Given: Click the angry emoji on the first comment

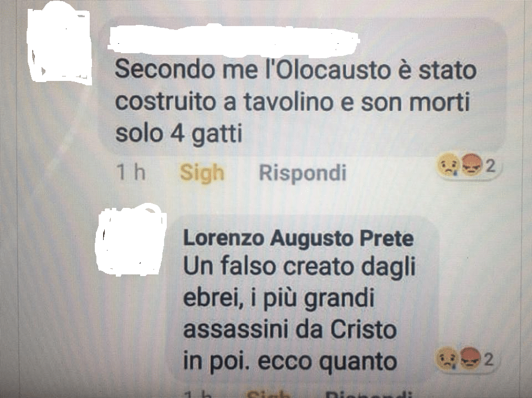Looking at the screenshot, I should [472, 165].
